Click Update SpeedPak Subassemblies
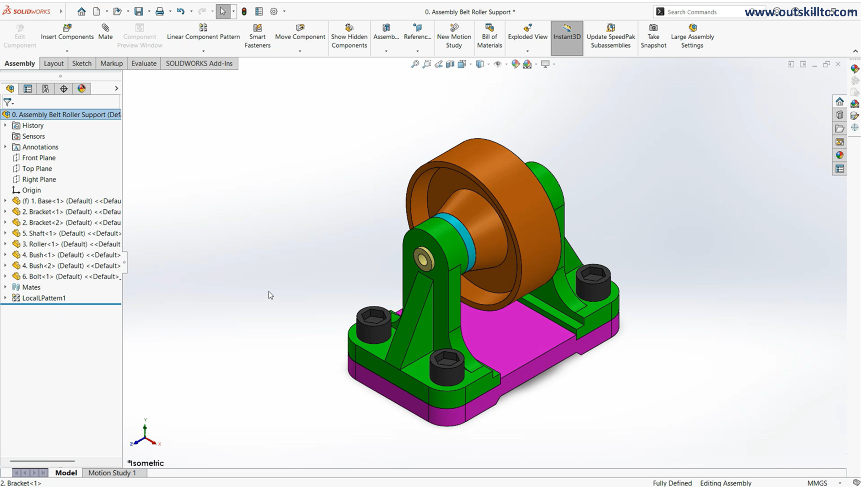Viewport: 868px width, 487px height. 610,36
